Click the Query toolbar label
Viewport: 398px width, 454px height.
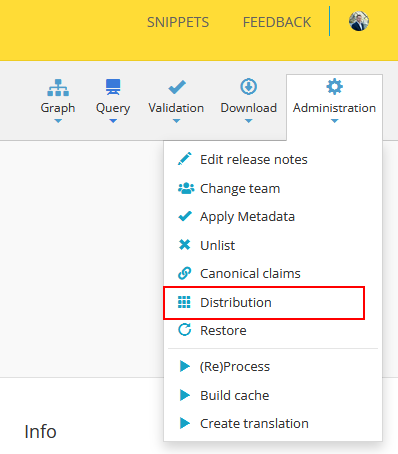(x=113, y=108)
